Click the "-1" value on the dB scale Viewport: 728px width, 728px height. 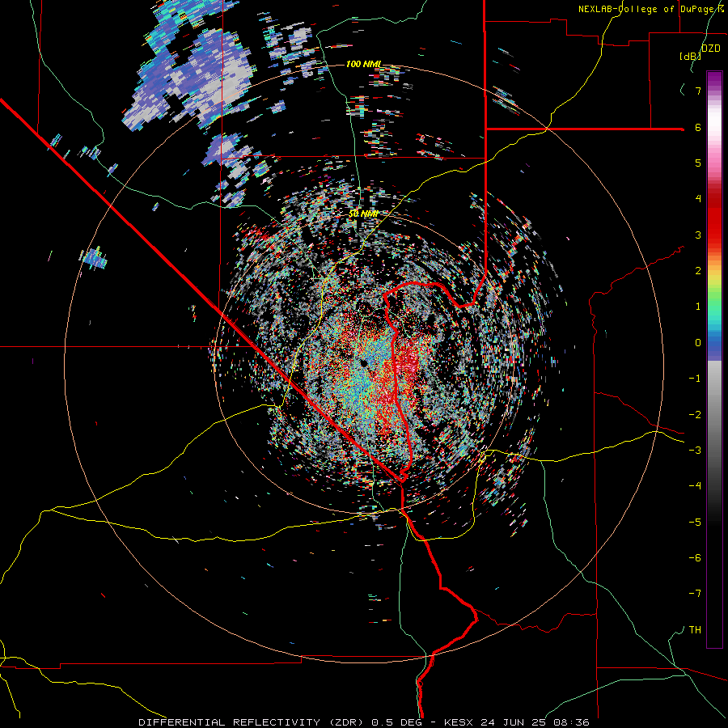695,379
